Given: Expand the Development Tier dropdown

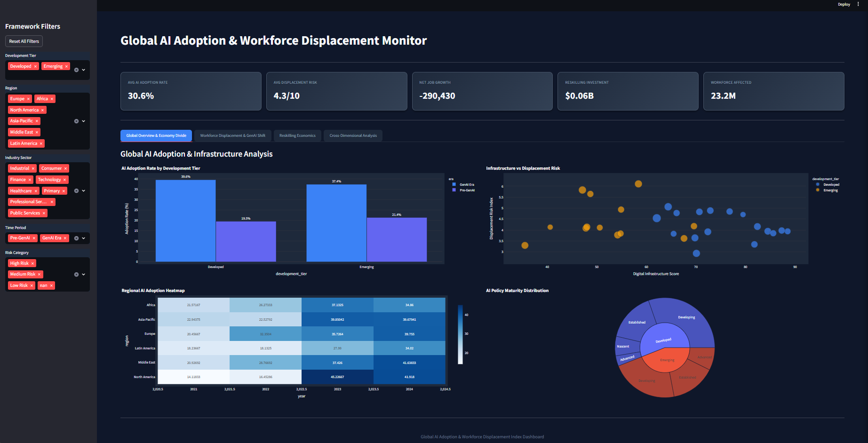Looking at the screenshot, I should 84,70.
